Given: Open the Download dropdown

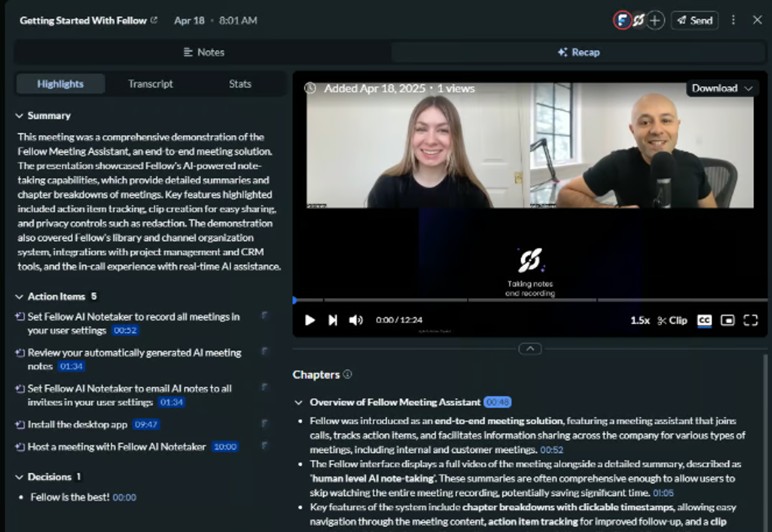Looking at the screenshot, I should click(722, 88).
